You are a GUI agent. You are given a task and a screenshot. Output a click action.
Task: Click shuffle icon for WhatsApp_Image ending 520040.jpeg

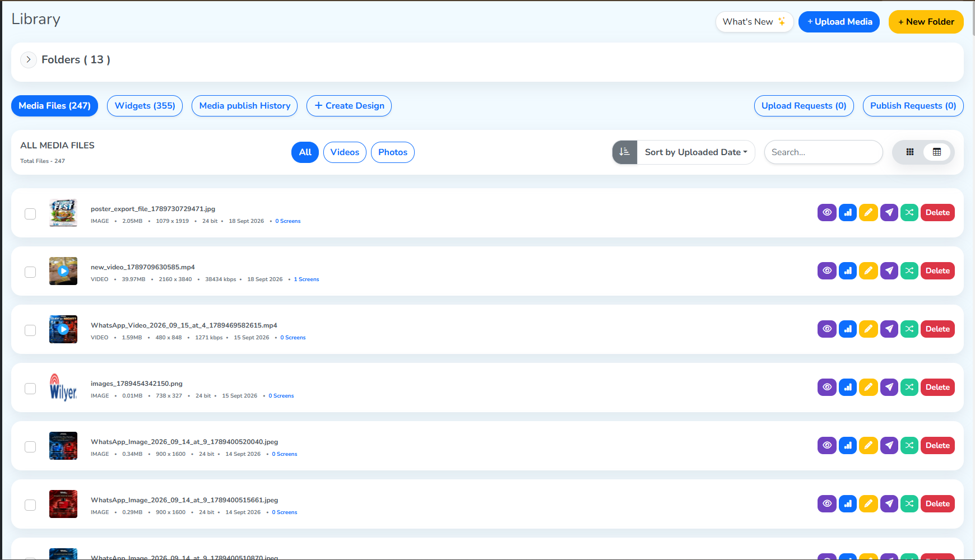[909, 445]
